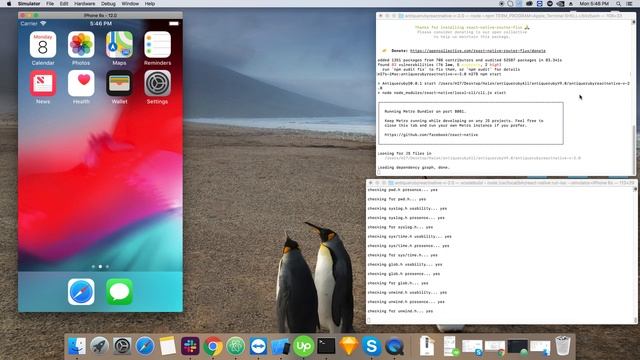Launch the Health app in the simulator
The width and height of the screenshot is (640, 360).
click(x=81, y=83)
